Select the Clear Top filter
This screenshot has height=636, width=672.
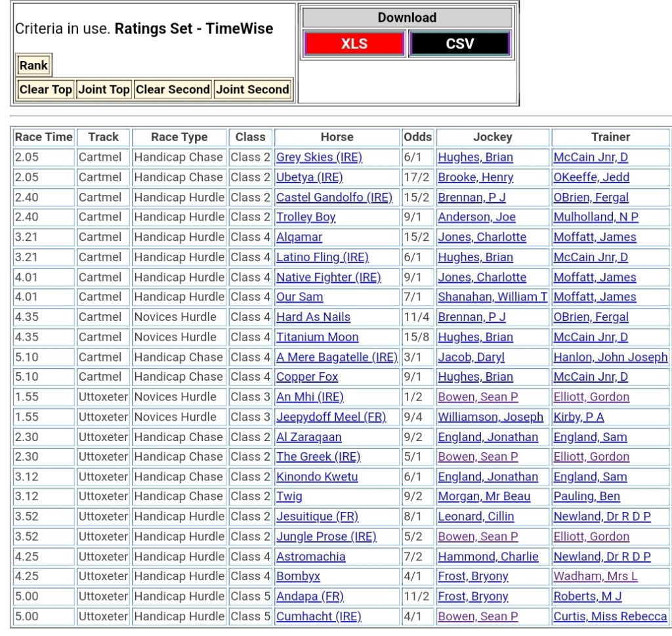pos(45,89)
